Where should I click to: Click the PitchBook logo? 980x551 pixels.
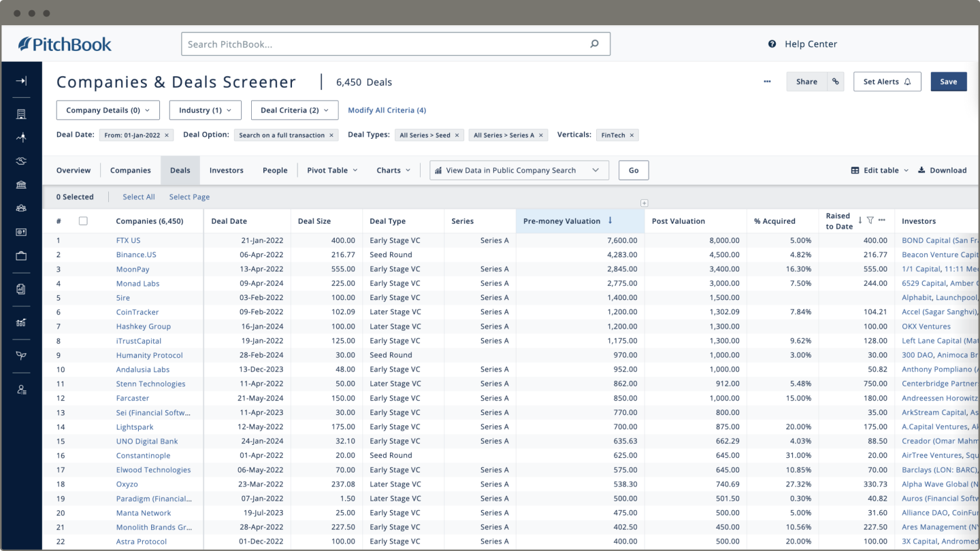(65, 44)
